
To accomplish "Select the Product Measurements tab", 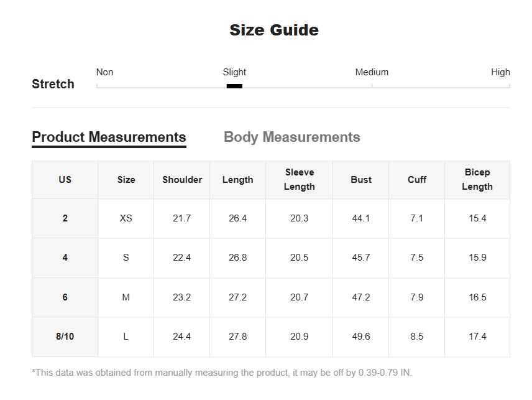I will (109, 137).
